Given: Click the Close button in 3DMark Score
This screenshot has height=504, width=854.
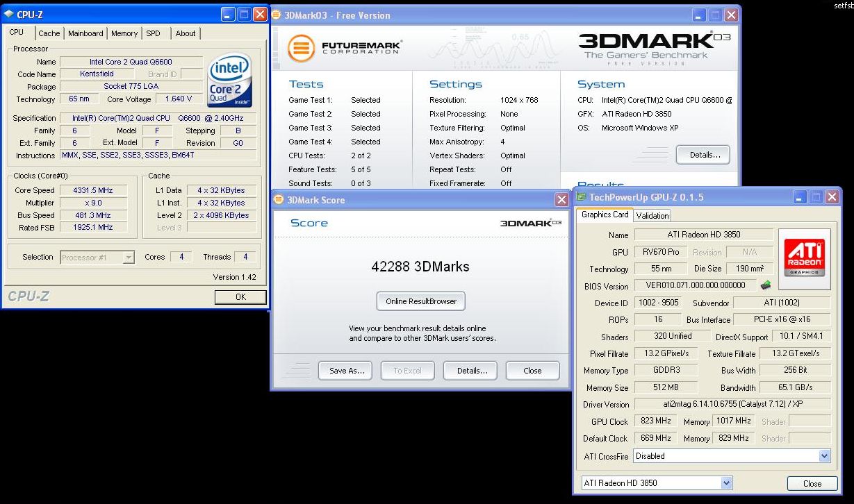Looking at the screenshot, I should [x=532, y=371].
